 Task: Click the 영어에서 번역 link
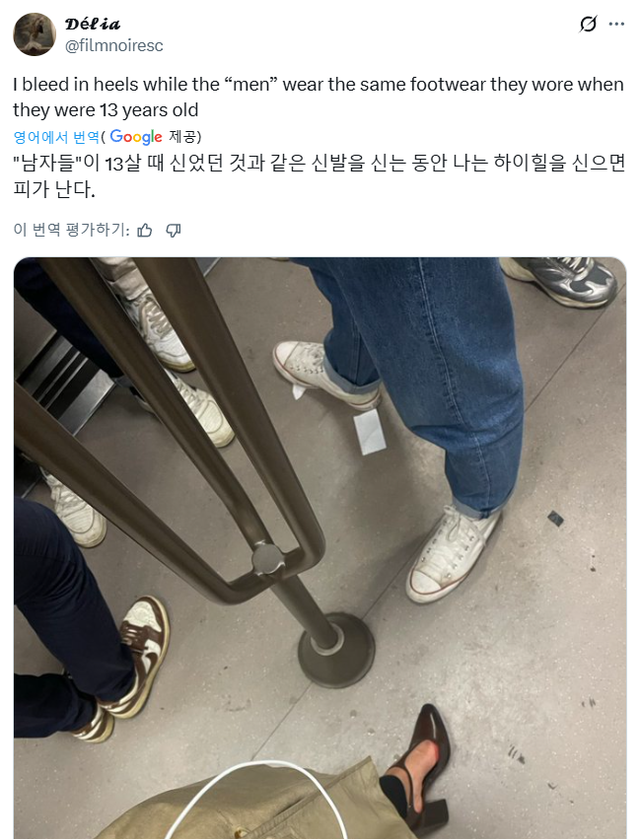click(56, 137)
